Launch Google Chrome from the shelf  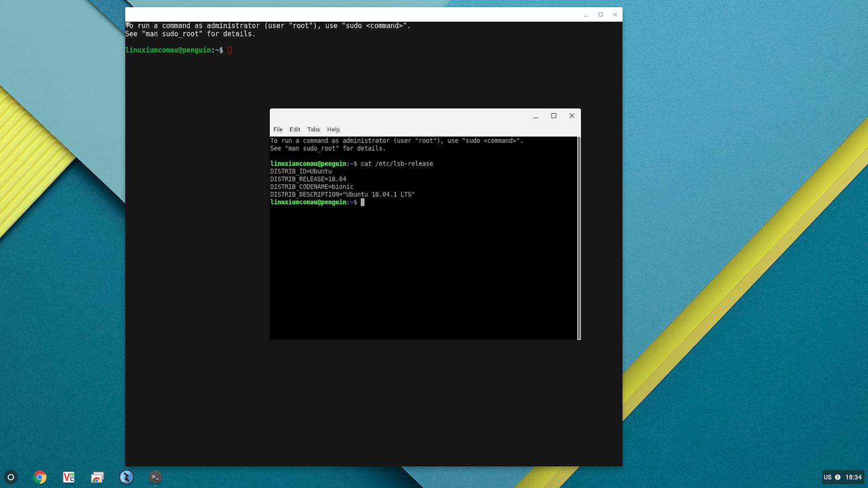(40, 477)
